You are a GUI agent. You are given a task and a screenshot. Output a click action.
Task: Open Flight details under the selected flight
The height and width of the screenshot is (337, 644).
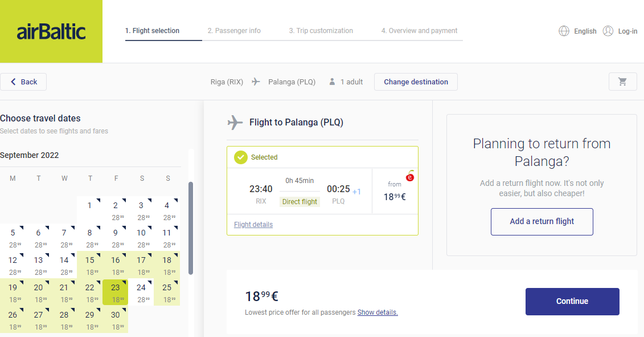[253, 225]
